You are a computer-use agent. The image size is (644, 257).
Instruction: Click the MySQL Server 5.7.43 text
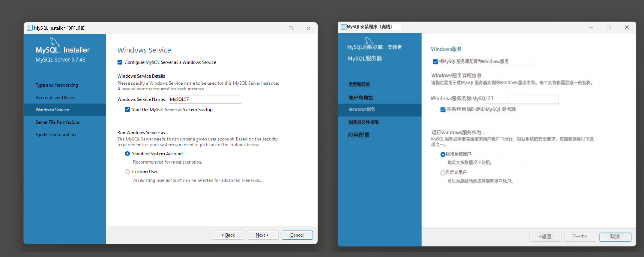coord(61,60)
